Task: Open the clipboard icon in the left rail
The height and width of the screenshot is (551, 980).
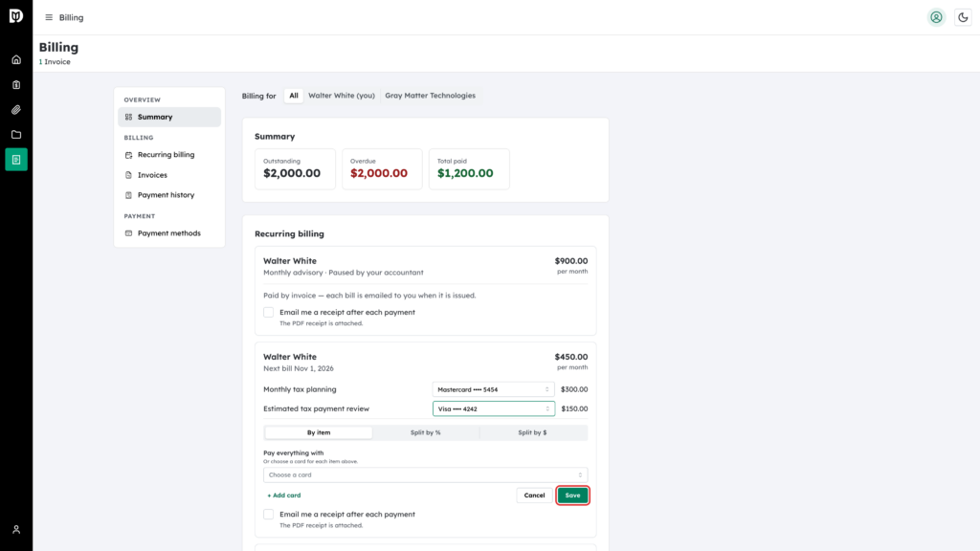Action: [x=16, y=85]
